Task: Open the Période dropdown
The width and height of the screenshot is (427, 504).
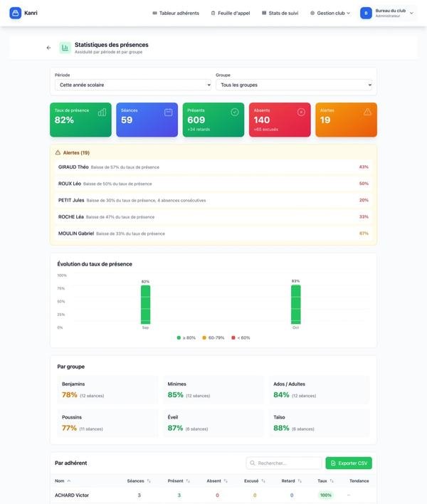Action: click(x=133, y=85)
